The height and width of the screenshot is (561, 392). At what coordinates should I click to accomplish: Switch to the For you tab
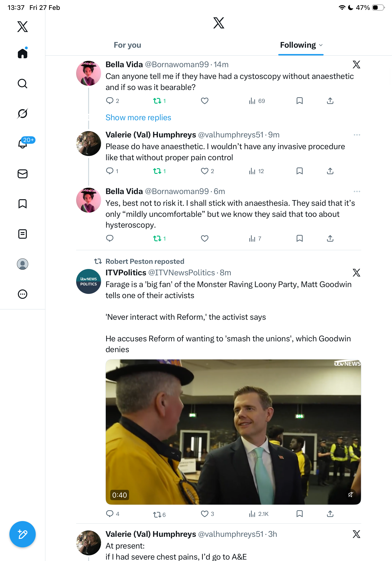(x=127, y=45)
